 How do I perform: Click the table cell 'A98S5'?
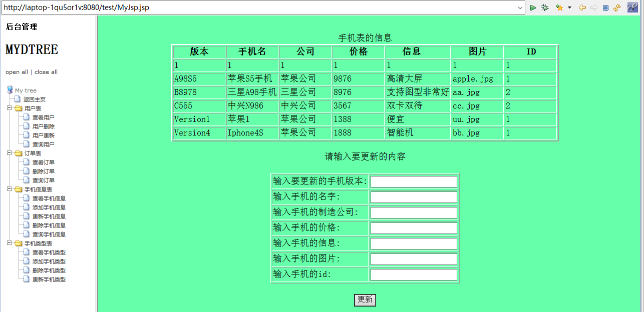pos(199,79)
